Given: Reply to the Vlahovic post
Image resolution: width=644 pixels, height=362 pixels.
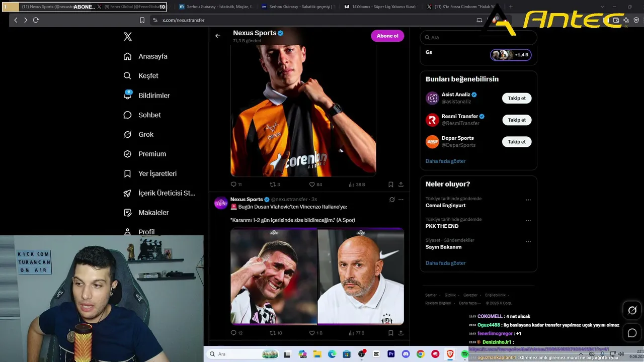Looking at the screenshot, I should (236, 333).
